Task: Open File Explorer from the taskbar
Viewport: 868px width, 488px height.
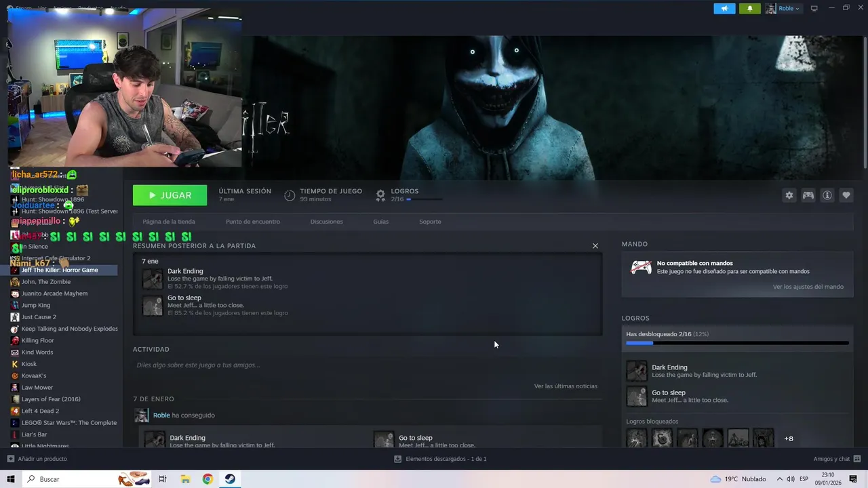Action: click(185, 479)
